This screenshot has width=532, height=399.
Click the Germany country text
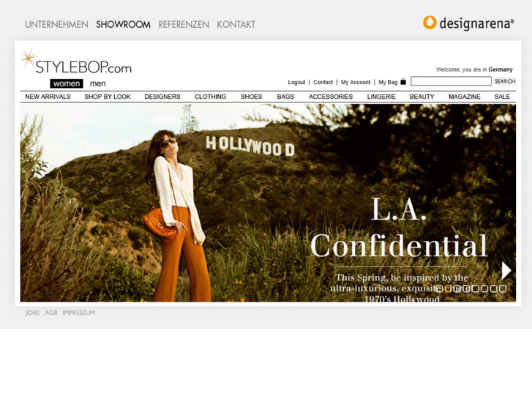point(501,70)
